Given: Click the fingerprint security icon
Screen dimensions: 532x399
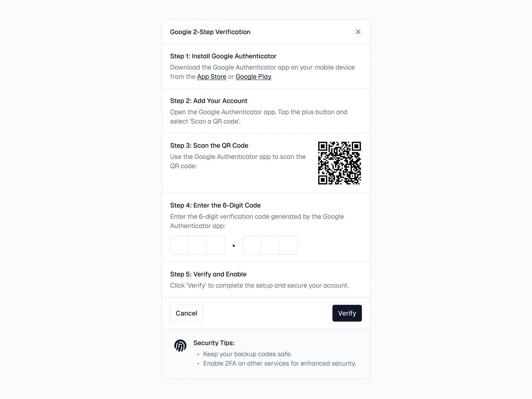Looking at the screenshot, I should pyautogui.click(x=180, y=346).
